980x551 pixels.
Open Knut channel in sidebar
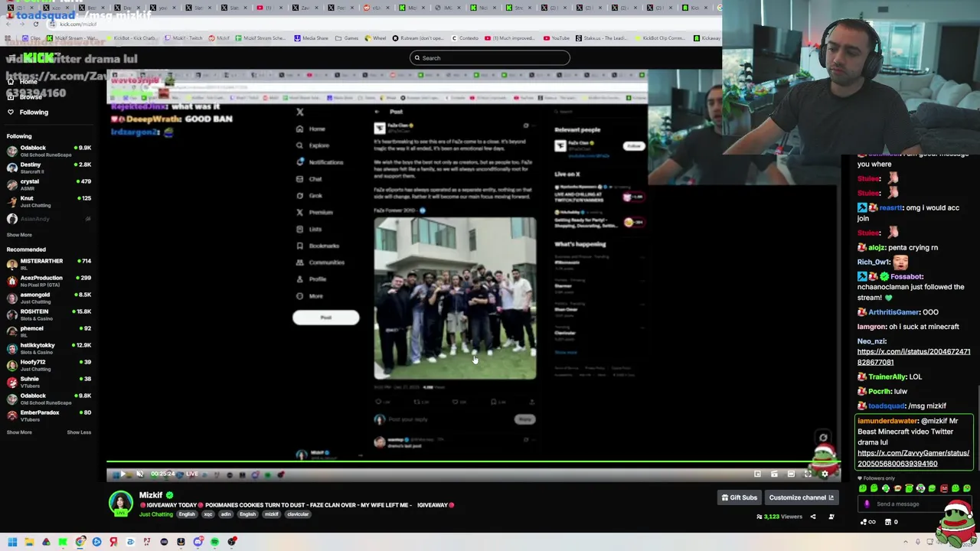click(49, 201)
